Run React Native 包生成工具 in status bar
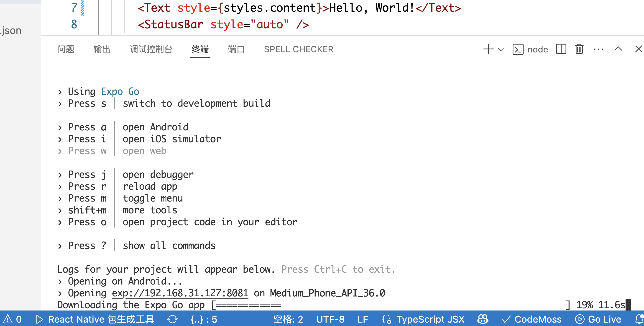Image resolution: width=644 pixels, height=326 pixels. pyautogui.click(x=95, y=319)
